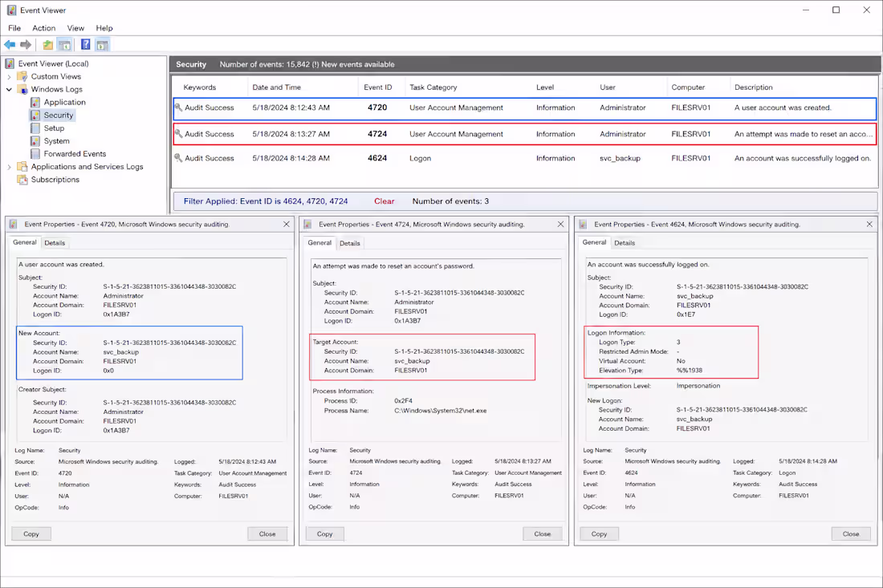Click the Custom Views folder icon
This screenshot has width=883, height=588.
pos(22,76)
